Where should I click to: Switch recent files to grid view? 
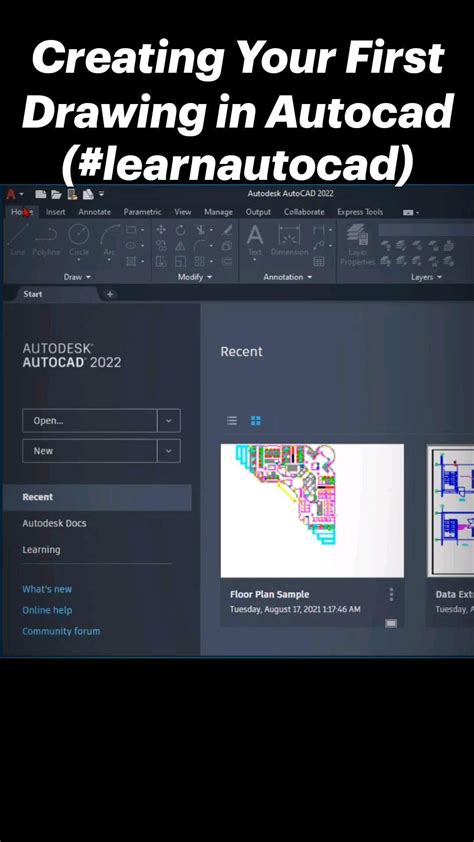[256, 420]
